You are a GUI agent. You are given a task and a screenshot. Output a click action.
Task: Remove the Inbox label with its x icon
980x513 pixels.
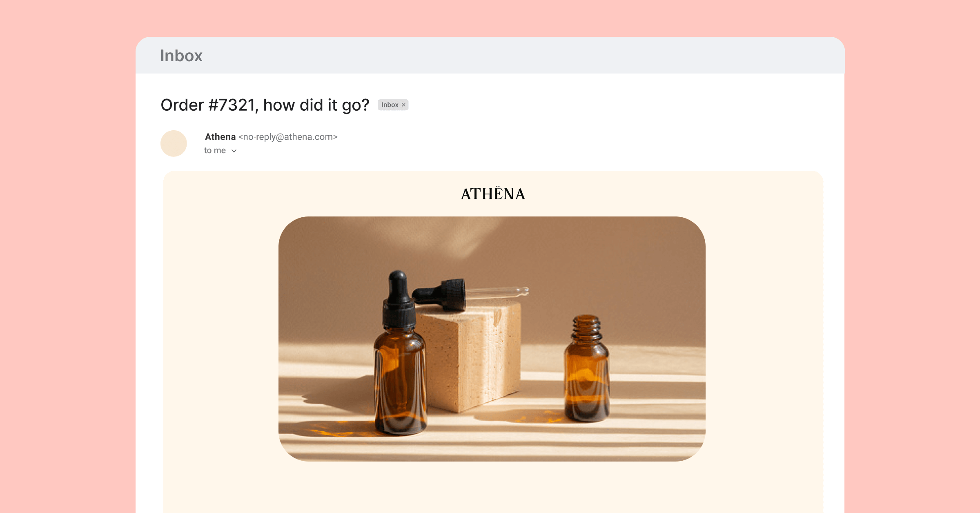click(403, 105)
